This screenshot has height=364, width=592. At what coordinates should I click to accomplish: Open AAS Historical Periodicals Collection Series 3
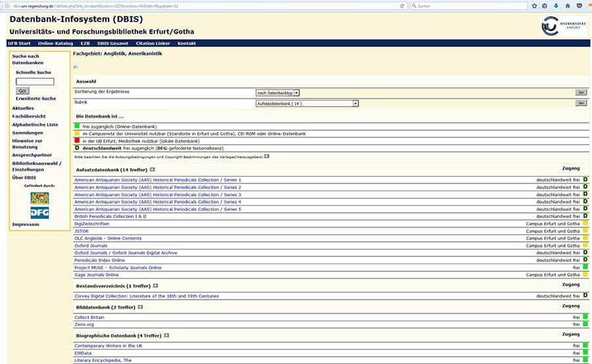click(x=158, y=194)
